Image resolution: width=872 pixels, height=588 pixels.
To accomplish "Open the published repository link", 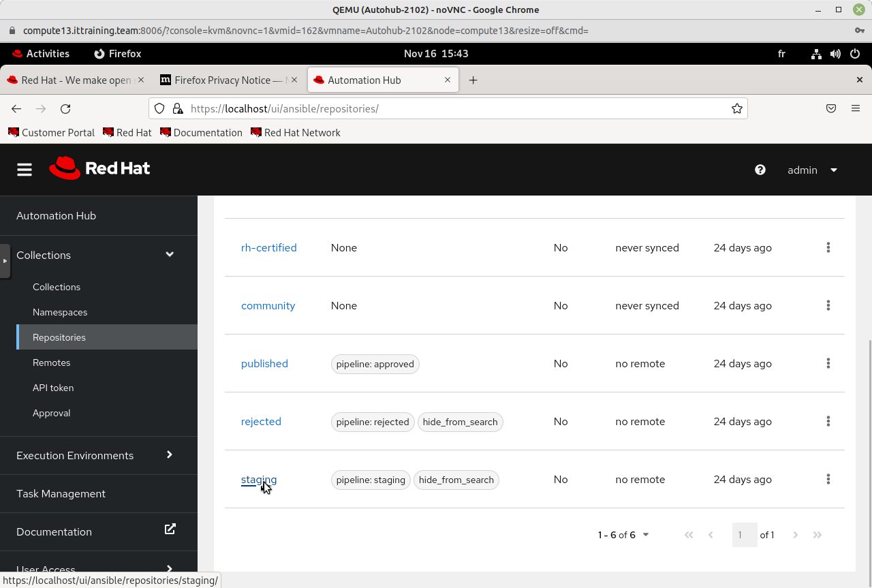I will 264,363.
